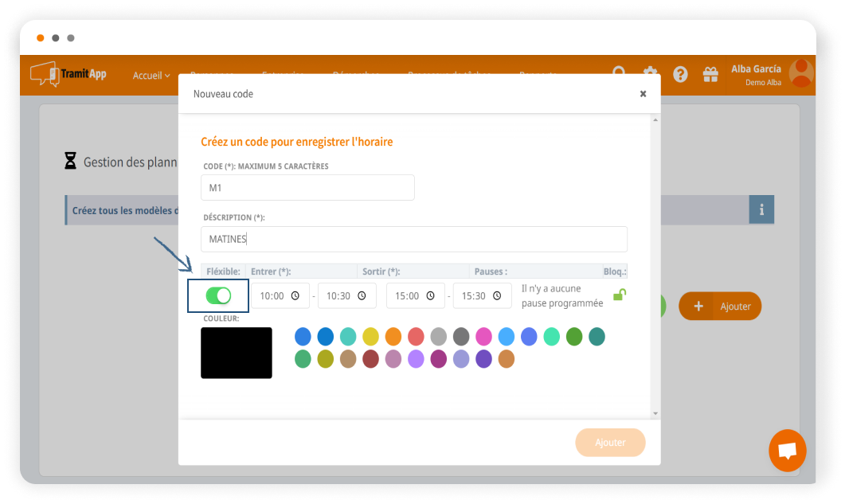Close the Nouveau code dialog
Viewport: 845px width, 504px height.
point(643,94)
